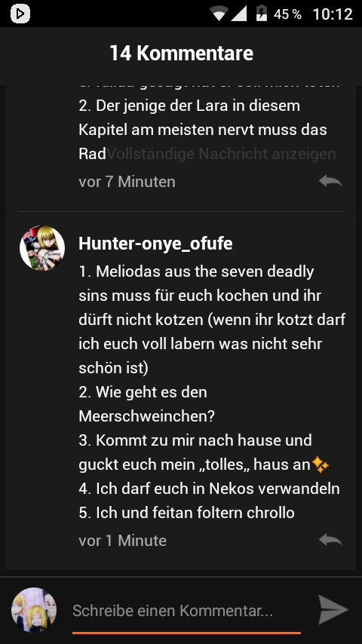Screen dimensions: 362x644
Task: Expand 'Vollständige Nachricht anzeigen' to show full message
Action: click(x=221, y=154)
